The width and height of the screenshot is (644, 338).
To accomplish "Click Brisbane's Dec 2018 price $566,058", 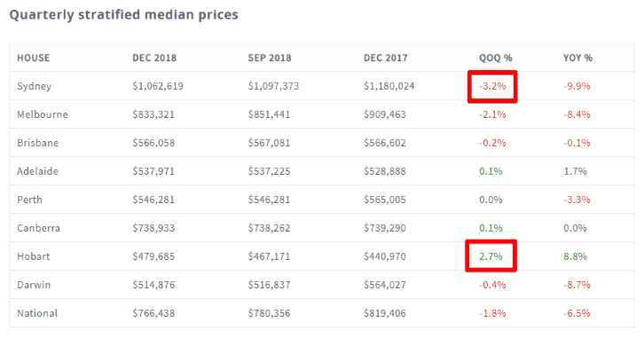I will [153, 143].
